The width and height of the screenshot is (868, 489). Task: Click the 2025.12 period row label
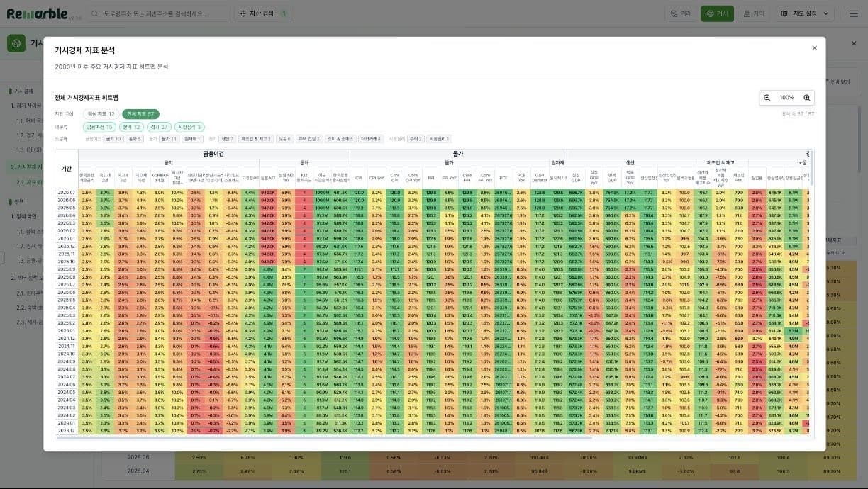coord(67,246)
